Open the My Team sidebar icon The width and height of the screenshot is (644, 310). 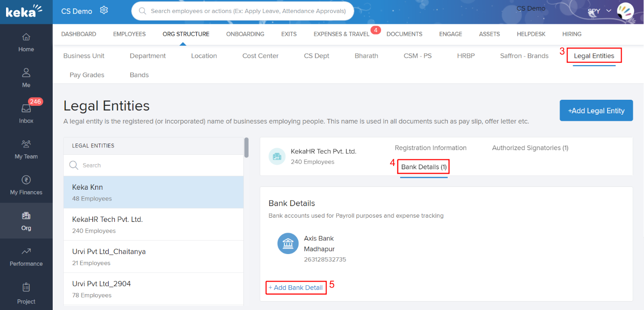pos(26,144)
